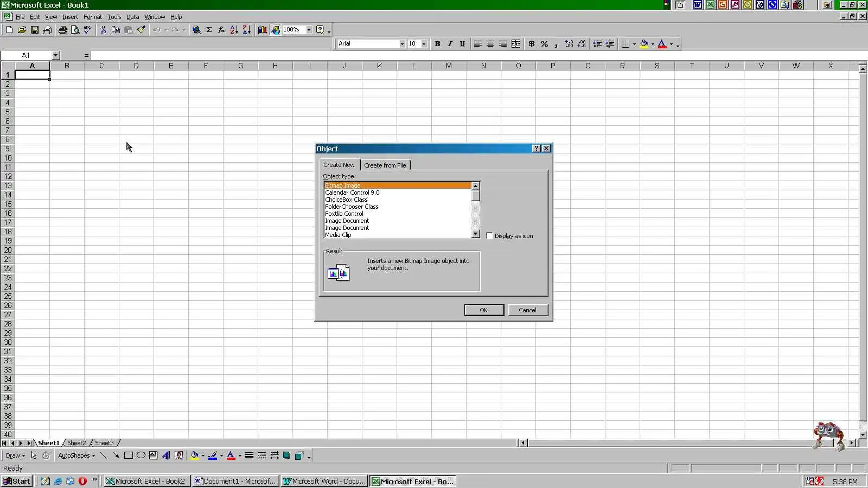The height and width of the screenshot is (488, 868).
Task: Select the Arrow drawing tool
Action: click(116, 455)
